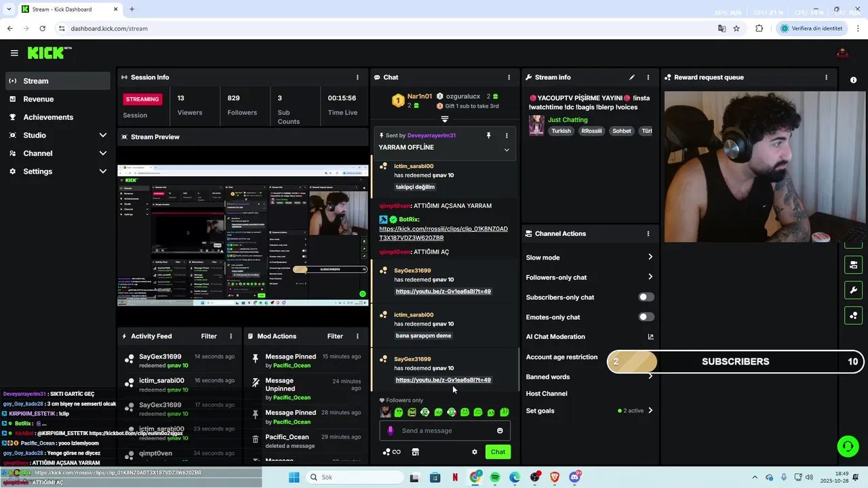868x488 pixels.
Task: Toggle Emotes-only chat switch
Action: pos(646,317)
